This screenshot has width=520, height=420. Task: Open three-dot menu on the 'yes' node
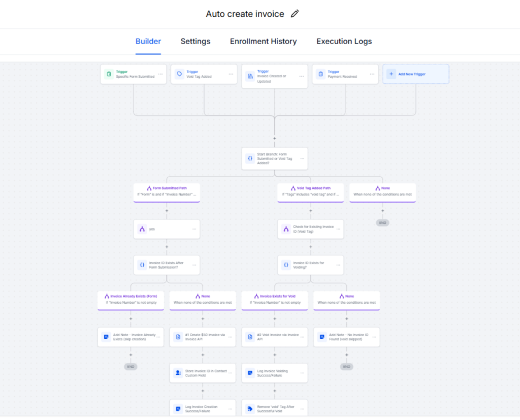(194, 229)
